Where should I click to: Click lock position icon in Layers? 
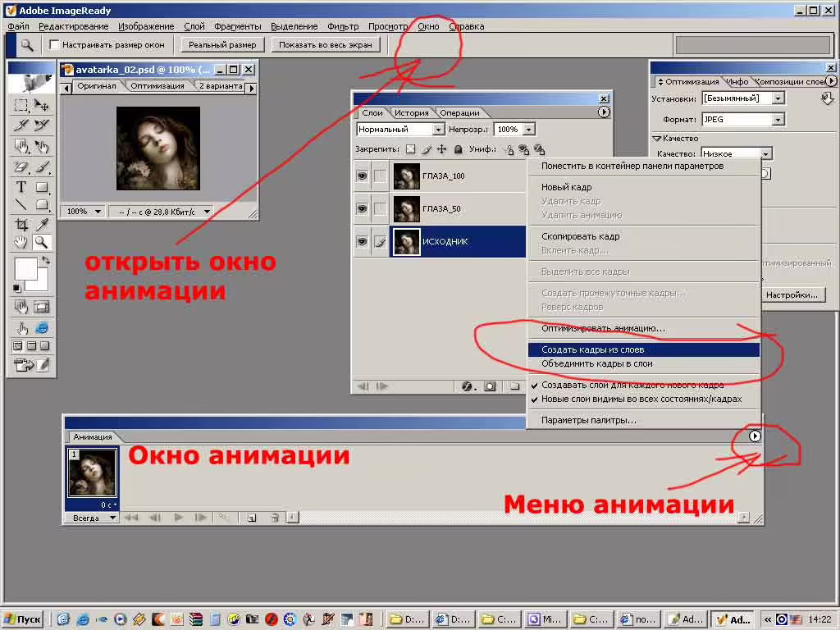click(441, 149)
